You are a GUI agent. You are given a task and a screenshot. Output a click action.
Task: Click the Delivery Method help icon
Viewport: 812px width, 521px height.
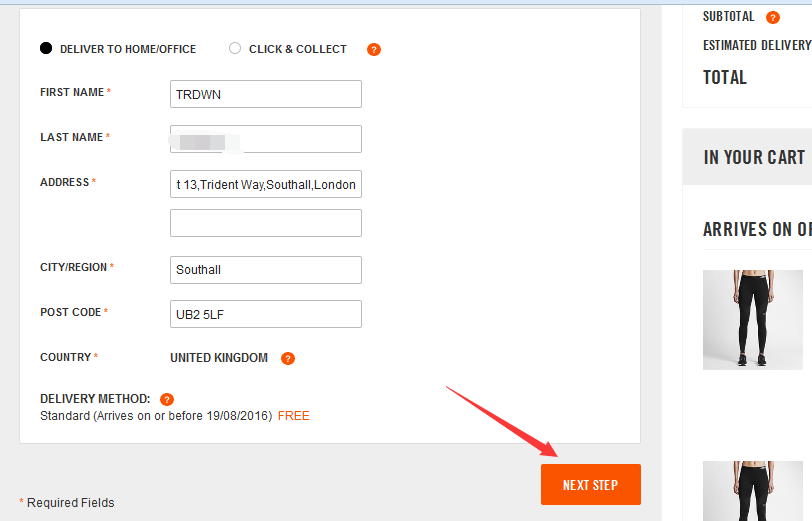167,399
